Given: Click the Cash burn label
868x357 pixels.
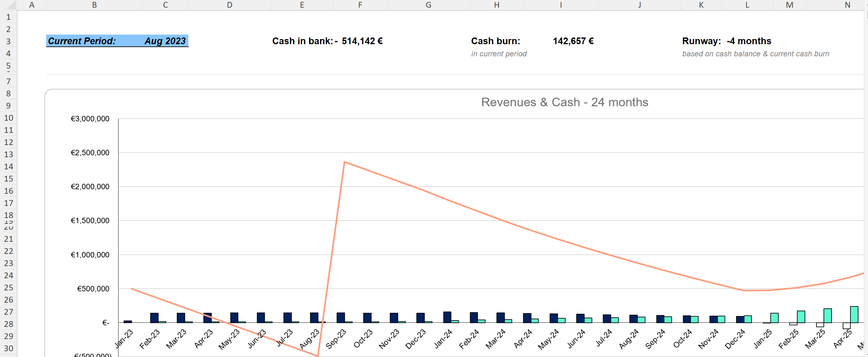Looking at the screenshot, I should (x=495, y=41).
